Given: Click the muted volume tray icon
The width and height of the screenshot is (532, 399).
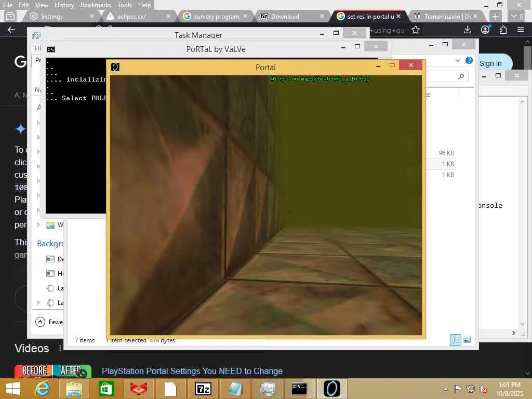Looking at the screenshot, I should pyautogui.click(x=483, y=389).
